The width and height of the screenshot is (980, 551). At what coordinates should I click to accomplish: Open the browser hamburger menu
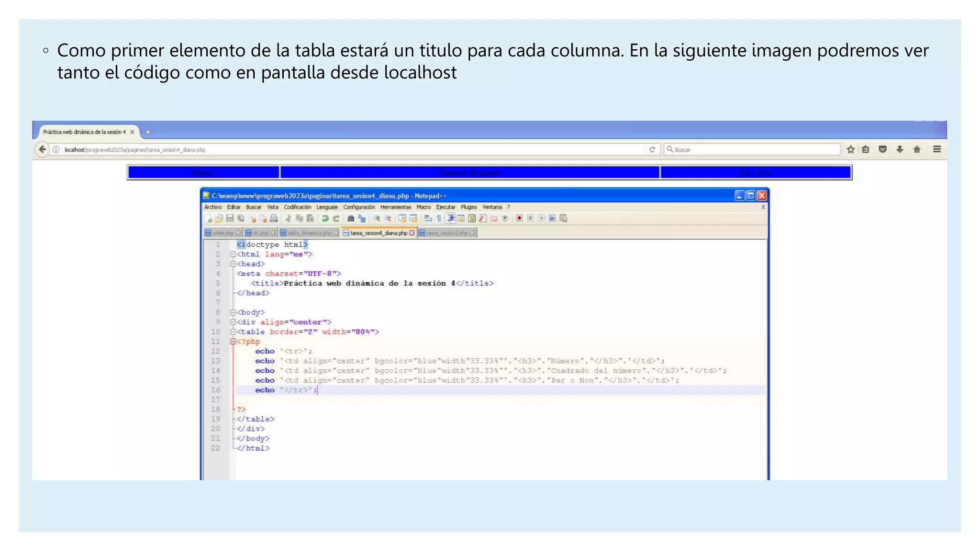point(937,149)
